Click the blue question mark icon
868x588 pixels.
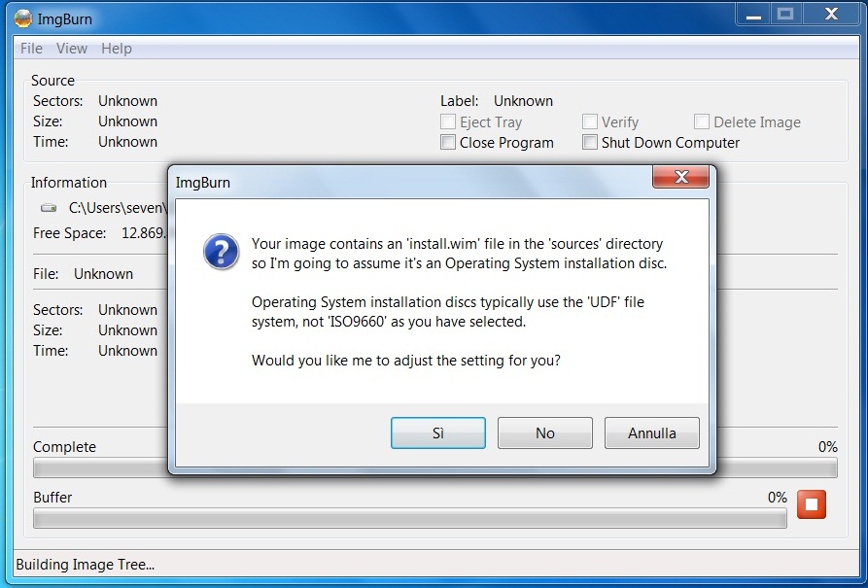click(x=221, y=252)
